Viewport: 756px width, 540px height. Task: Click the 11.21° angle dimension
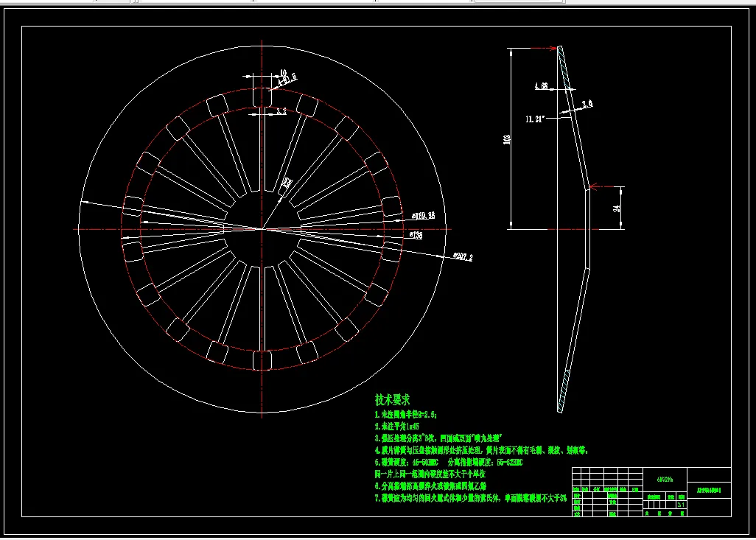[535, 119]
